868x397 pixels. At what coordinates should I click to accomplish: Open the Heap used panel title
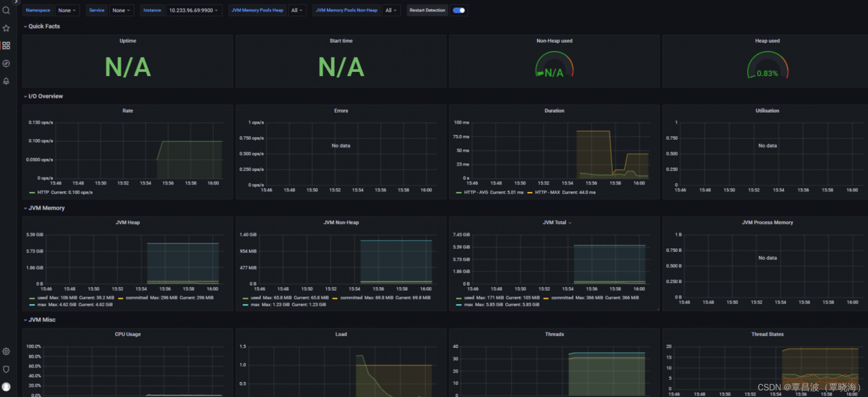pyautogui.click(x=768, y=41)
